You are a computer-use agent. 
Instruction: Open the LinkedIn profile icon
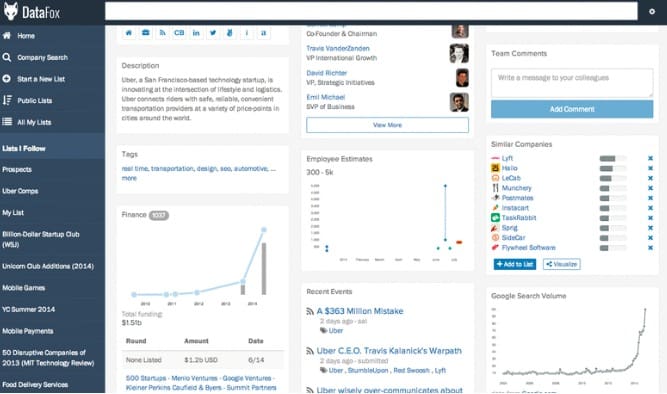(196, 33)
